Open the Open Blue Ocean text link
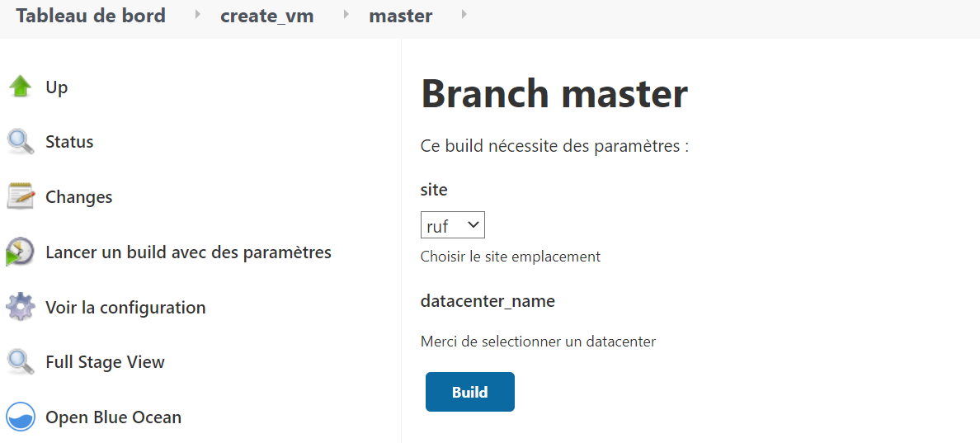 coord(113,417)
